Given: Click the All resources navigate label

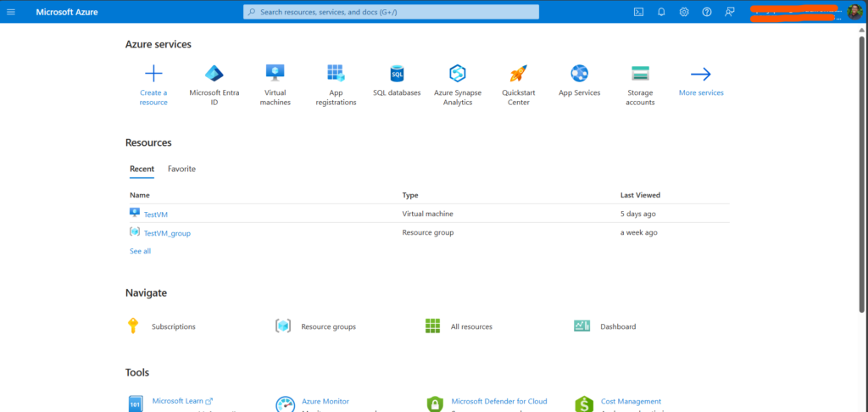Looking at the screenshot, I should 471,326.
